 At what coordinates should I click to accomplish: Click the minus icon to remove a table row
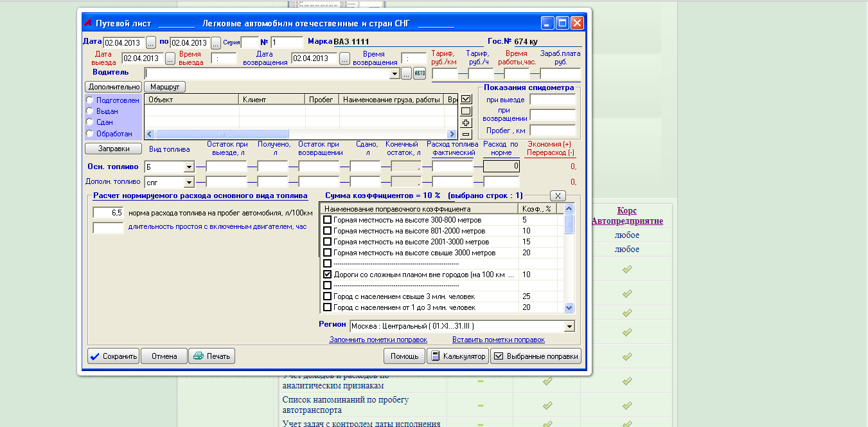click(466, 134)
